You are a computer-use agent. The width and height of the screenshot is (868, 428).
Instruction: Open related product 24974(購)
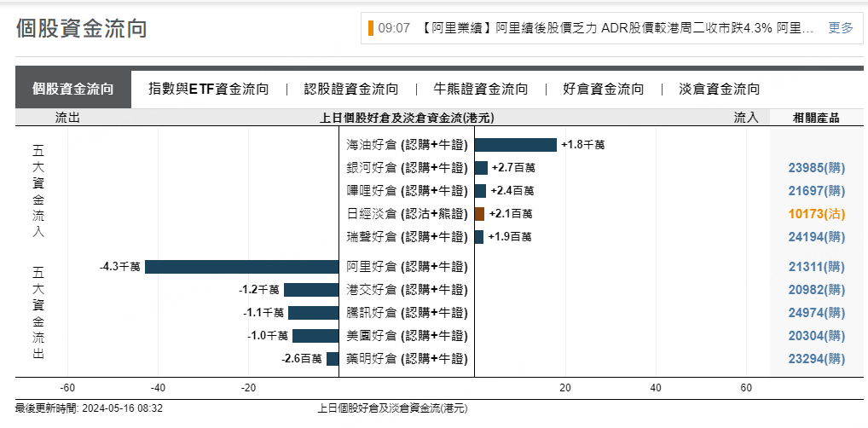[x=817, y=313]
